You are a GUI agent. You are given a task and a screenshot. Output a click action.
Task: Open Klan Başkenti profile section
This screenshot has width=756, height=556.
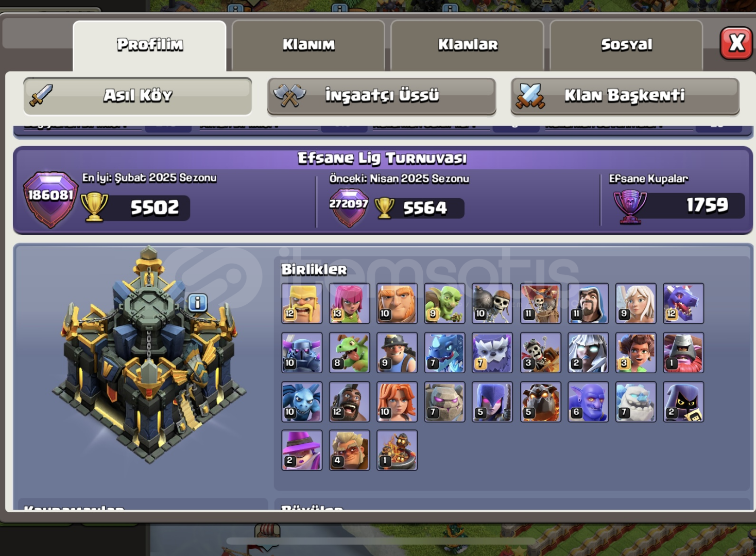click(x=625, y=96)
